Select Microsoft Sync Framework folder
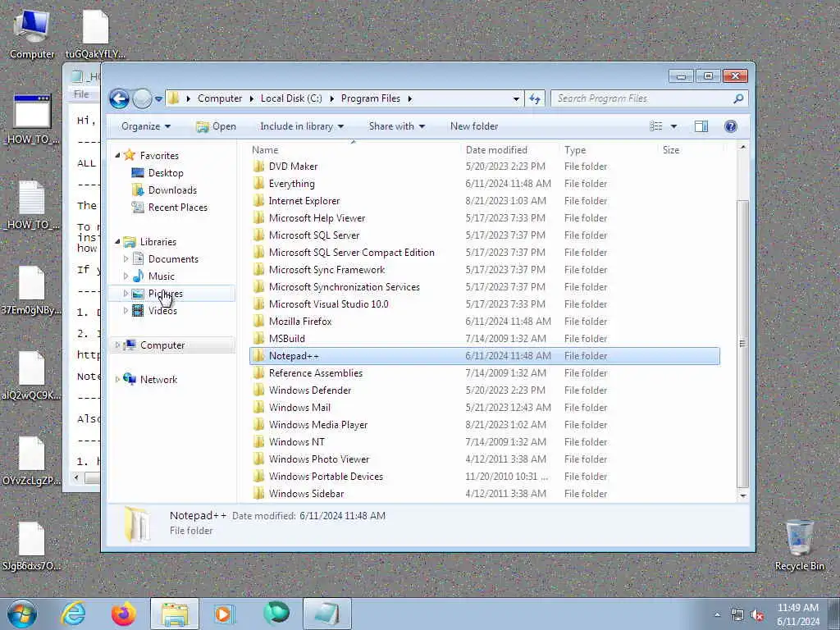Image resolution: width=840 pixels, height=630 pixels. coord(326,270)
